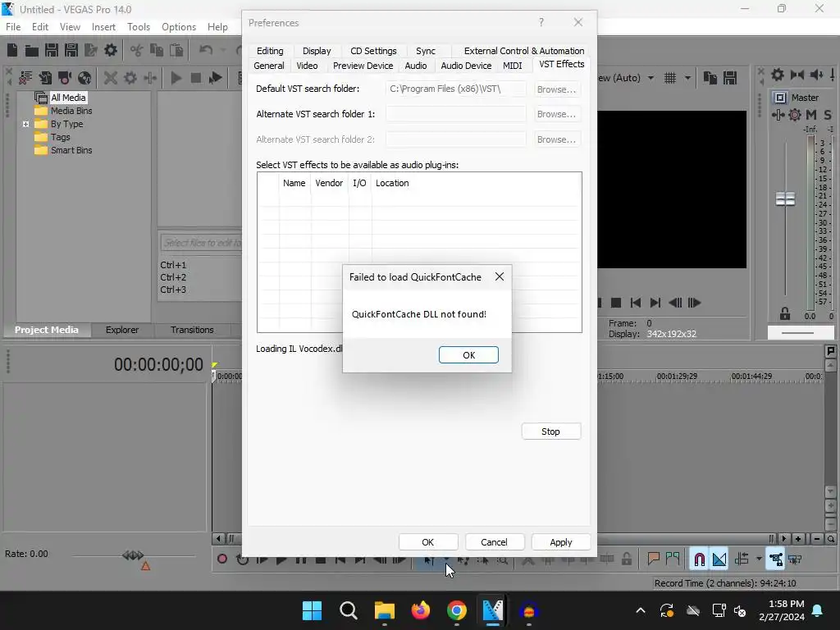Click the Master bus fader handle
The image size is (840, 630).
pos(785,199)
